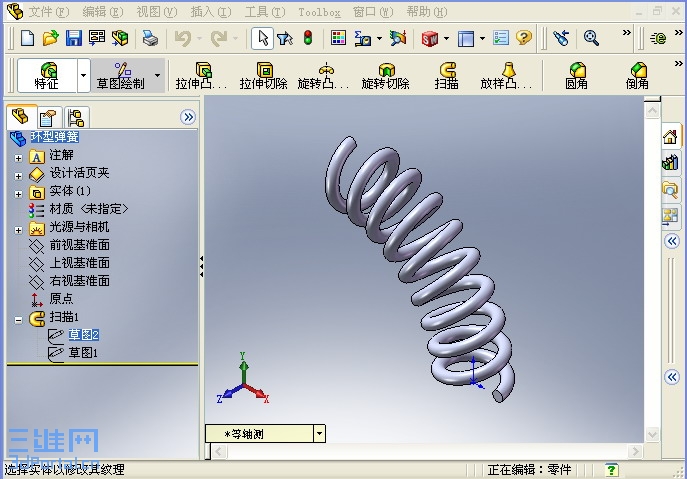Select the Fillet (圆角) tool

tap(577, 75)
